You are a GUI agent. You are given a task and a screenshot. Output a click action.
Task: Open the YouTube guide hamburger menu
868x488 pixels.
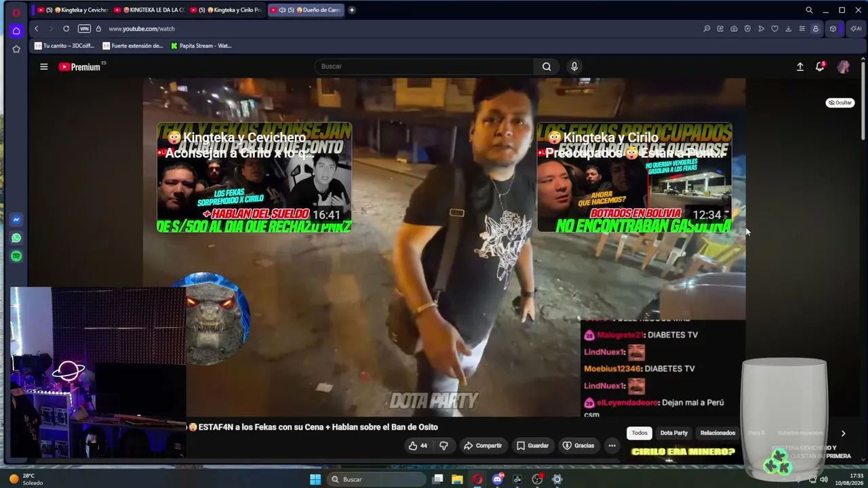coord(44,66)
